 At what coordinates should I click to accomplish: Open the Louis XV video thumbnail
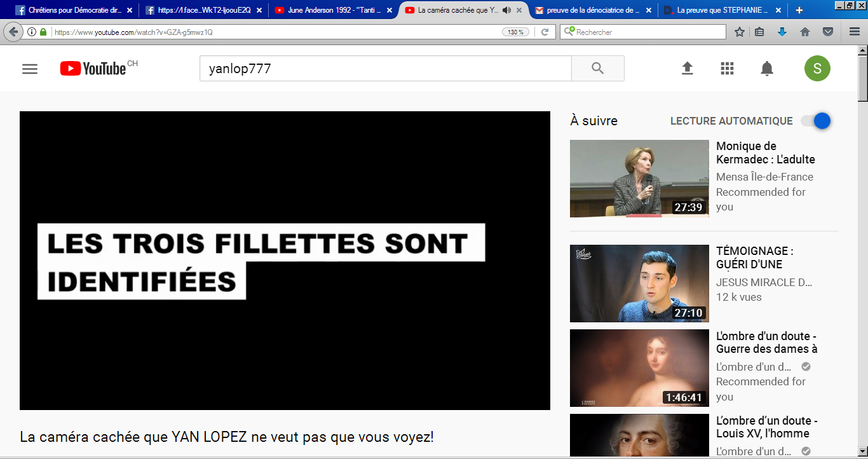639,435
